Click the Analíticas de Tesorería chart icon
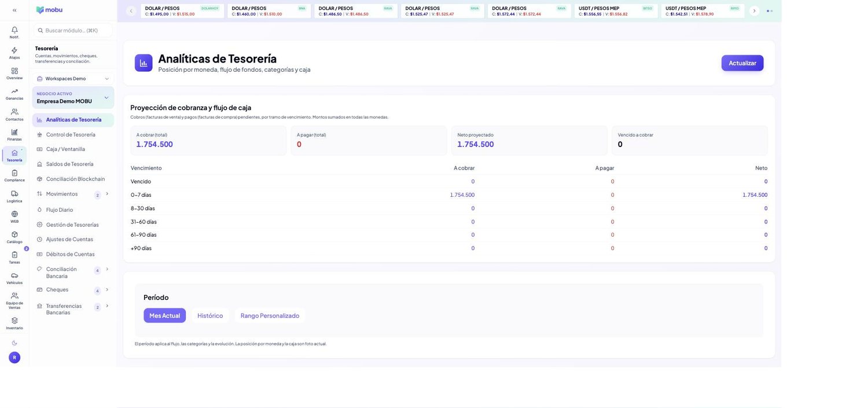Screen dimensions: 868x408 pos(144,63)
